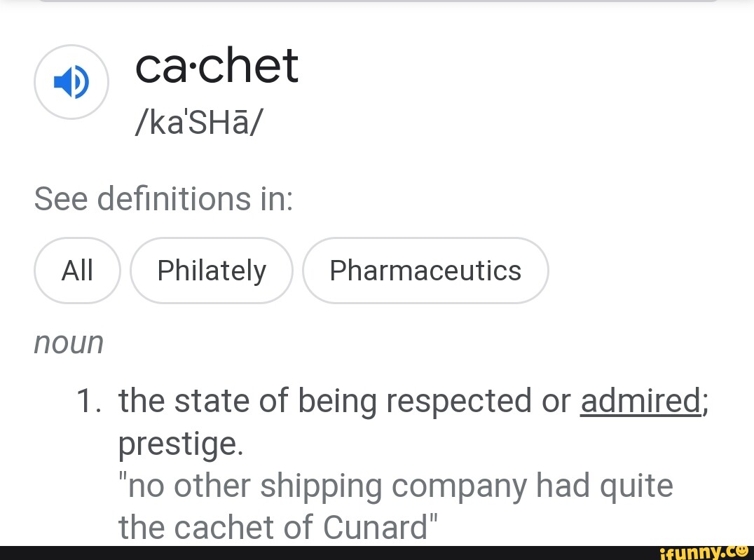This screenshot has height=560, width=754.
Task: Click the 'See definitions in:' label
Action: (163, 199)
